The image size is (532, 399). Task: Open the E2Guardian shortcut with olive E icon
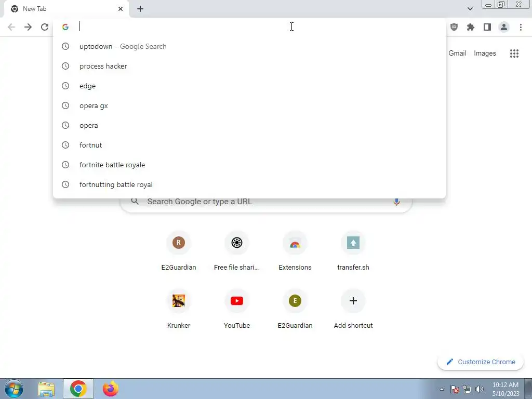coord(295,310)
